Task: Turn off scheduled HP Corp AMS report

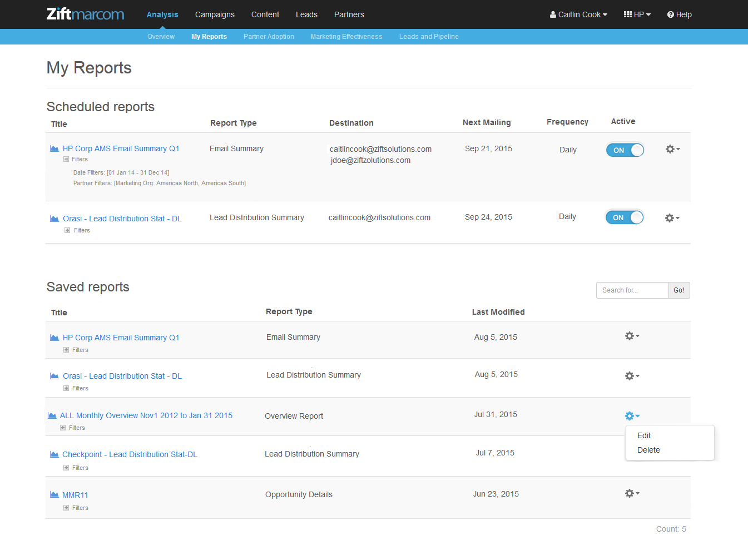Action: pyautogui.click(x=625, y=150)
